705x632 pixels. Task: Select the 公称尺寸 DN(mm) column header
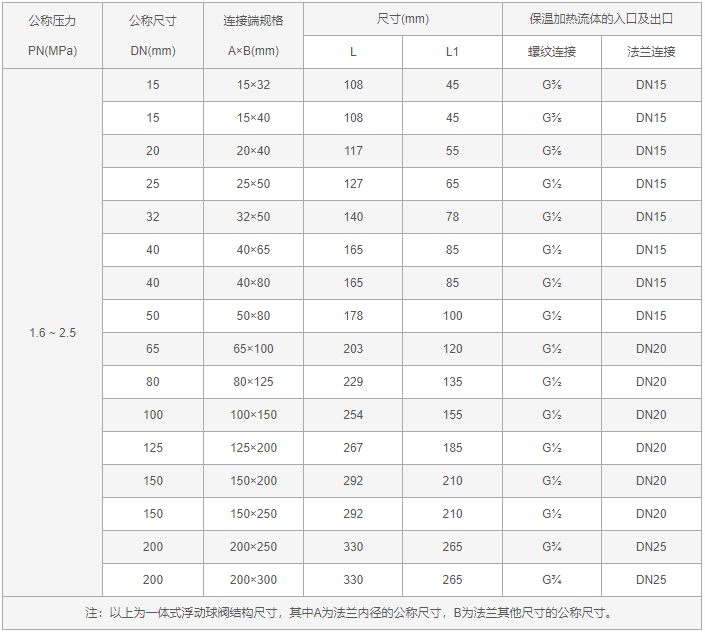point(152,35)
